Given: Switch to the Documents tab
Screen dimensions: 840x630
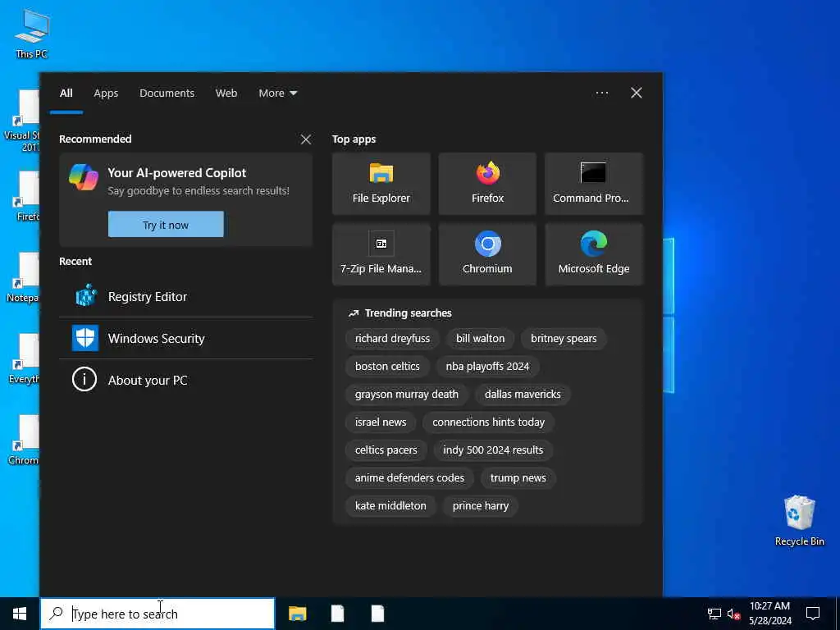Looking at the screenshot, I should 167,94.
